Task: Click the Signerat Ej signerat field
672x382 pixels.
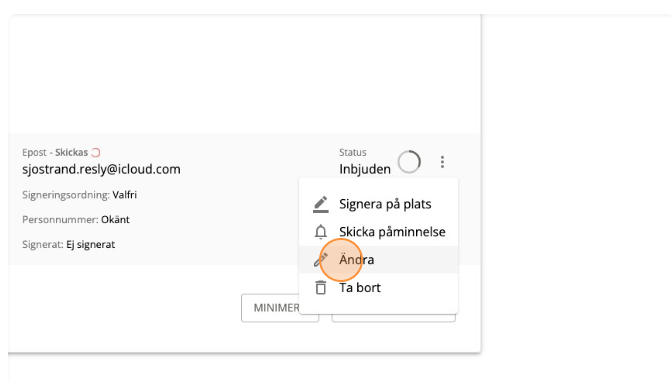Action: pos(68,244)
